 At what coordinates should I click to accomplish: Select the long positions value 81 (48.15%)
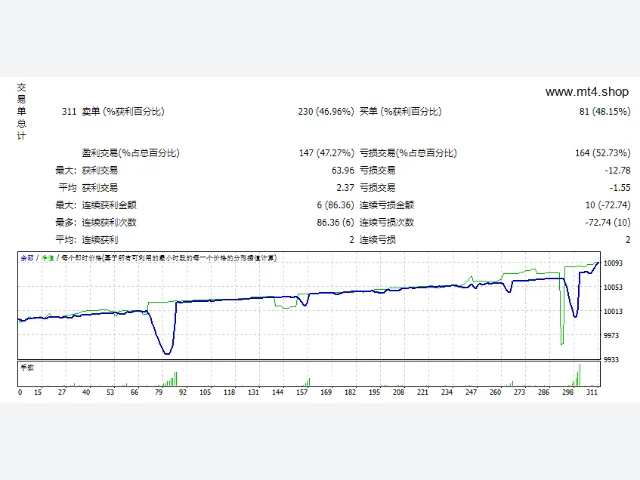click(604, 111)
